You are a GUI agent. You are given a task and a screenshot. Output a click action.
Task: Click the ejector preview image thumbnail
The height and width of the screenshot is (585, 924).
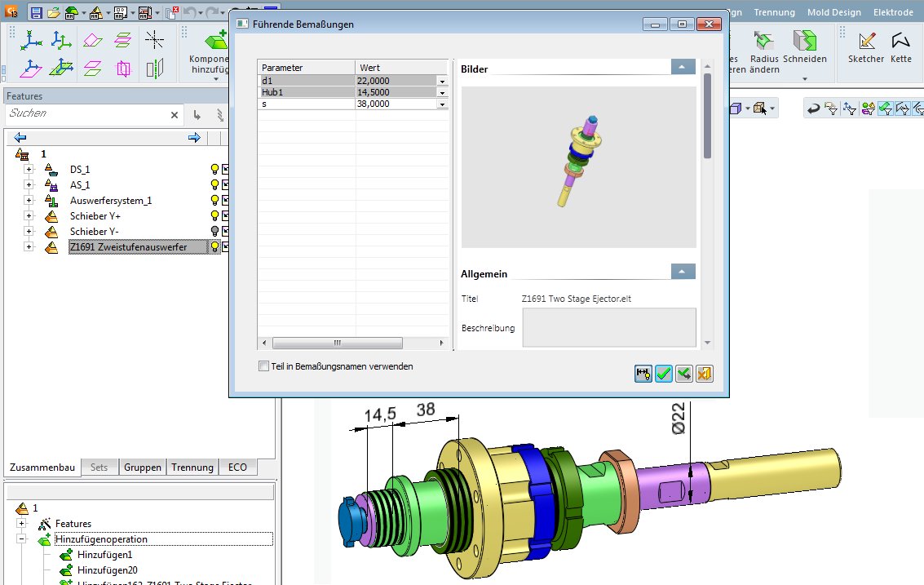click(579, 167)
